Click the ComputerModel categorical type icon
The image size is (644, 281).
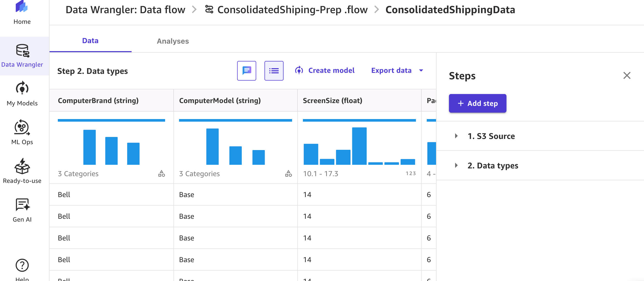(288, 174)
